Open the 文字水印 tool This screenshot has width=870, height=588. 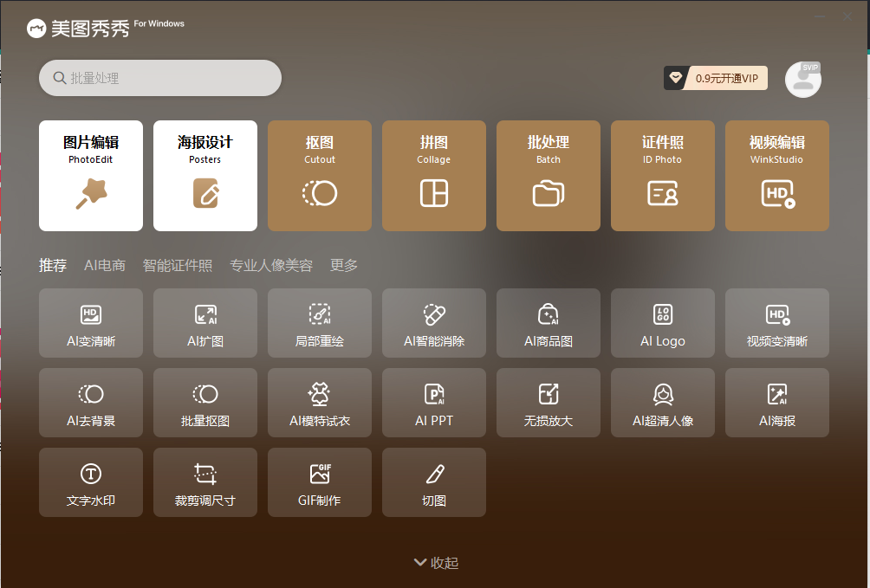(x=91, y=482)
